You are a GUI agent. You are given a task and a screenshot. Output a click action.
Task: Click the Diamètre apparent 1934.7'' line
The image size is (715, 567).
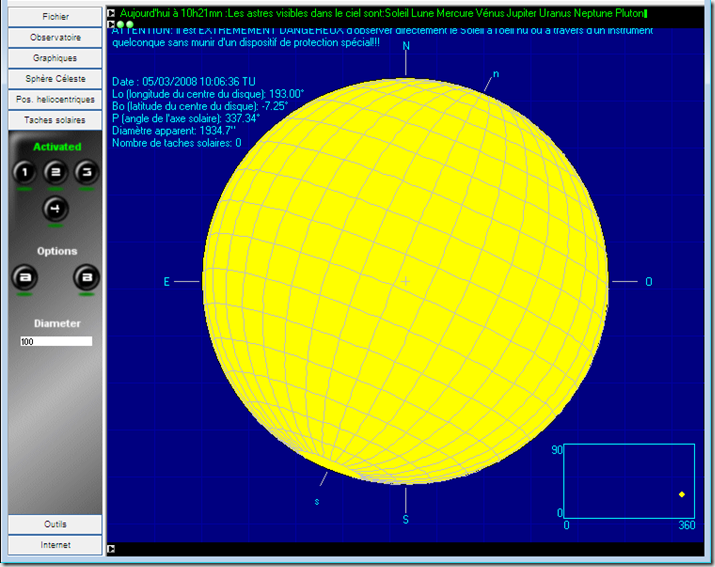174,131
